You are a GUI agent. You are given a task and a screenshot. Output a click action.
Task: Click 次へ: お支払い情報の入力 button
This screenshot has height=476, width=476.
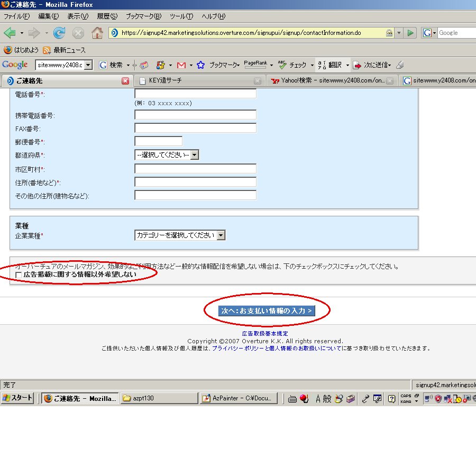pyautogui.click(x=267, y=310)
